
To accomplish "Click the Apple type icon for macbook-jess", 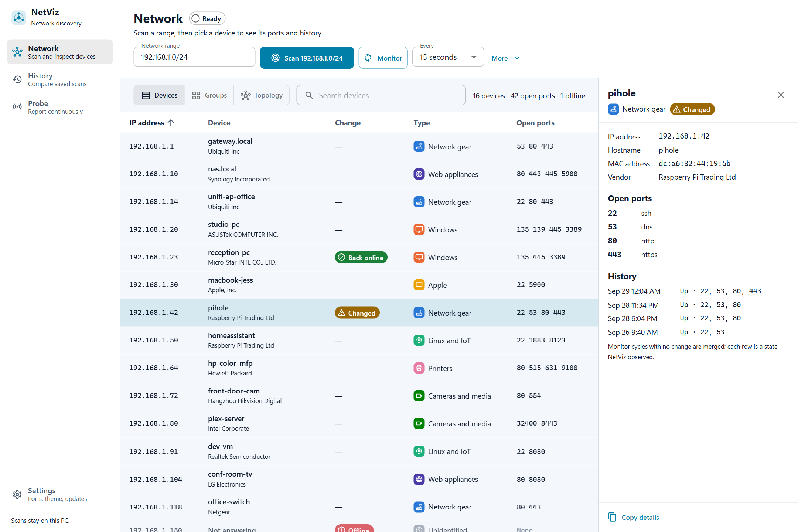I will 419,285.
